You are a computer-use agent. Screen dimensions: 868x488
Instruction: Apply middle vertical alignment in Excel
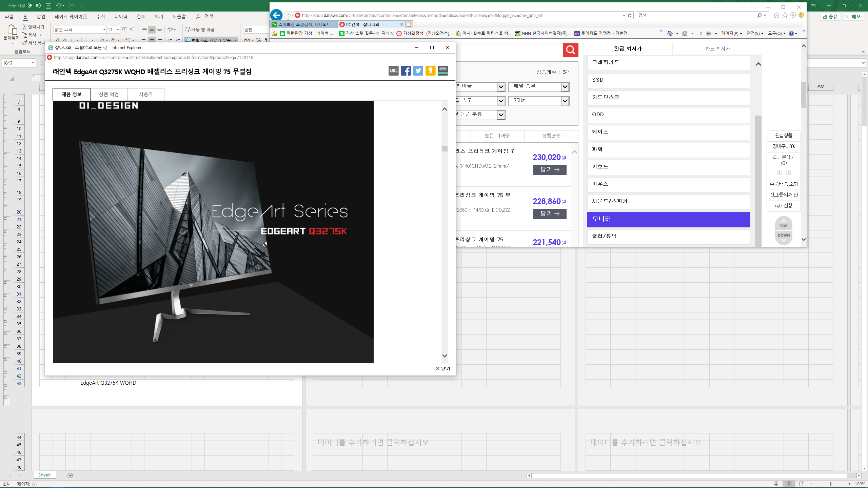click(152, 29)
